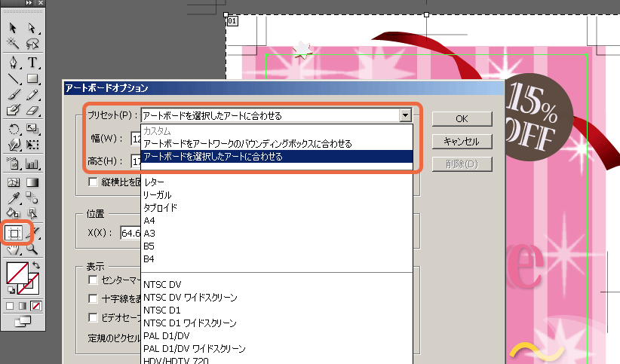Select the Artboard tool

coord(14,233)
